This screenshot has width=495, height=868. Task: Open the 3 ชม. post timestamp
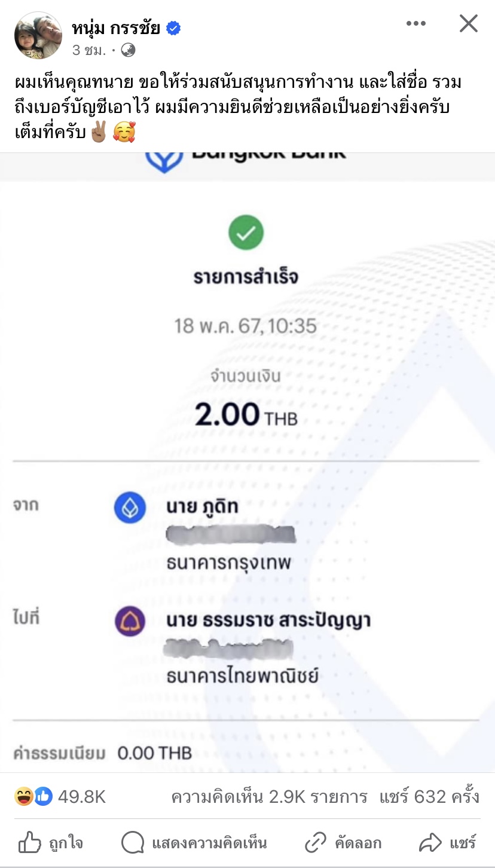(x=89, y=50)
